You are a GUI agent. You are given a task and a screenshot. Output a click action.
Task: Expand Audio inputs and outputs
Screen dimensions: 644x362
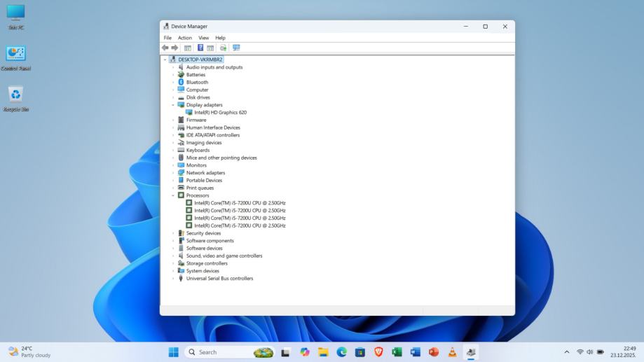173,67
